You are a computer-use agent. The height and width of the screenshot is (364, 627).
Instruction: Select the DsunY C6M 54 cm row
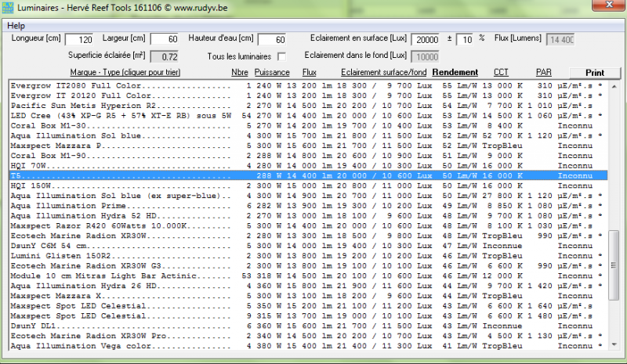308,245
